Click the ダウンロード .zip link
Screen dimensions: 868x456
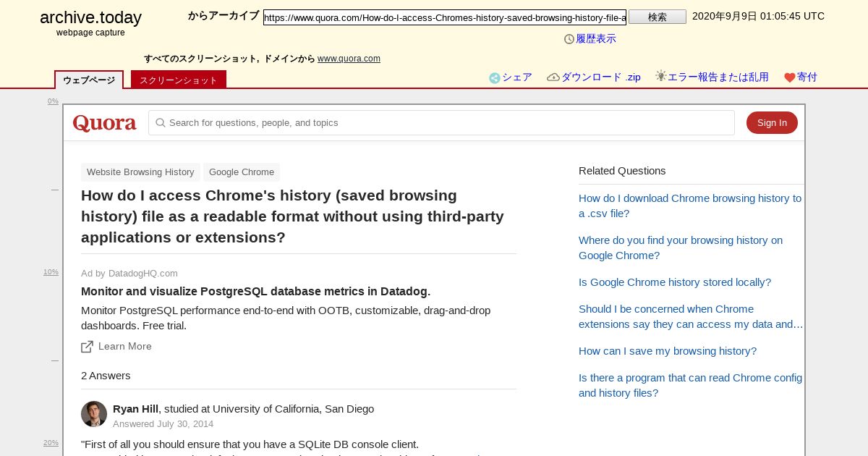coord(601,77)
